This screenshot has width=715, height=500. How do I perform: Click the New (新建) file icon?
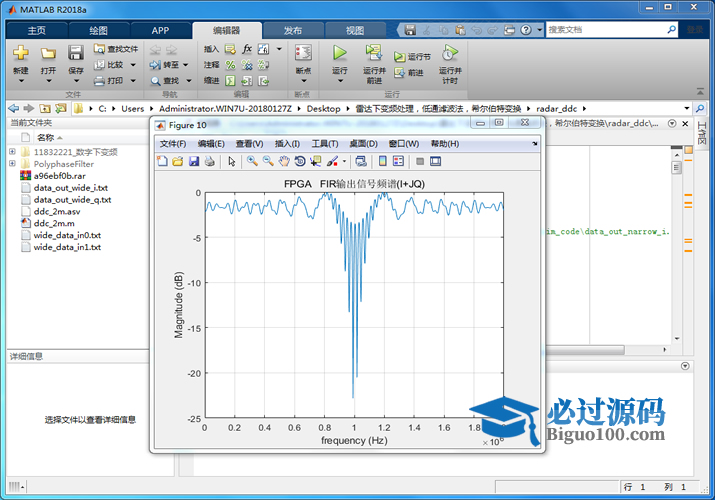tap(21, 53)
